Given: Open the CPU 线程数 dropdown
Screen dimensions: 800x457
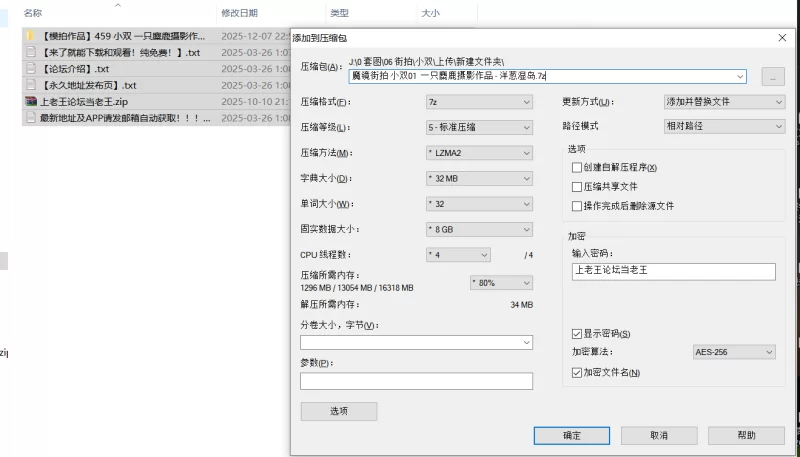Looking at the screenshot, I should 458,255.
